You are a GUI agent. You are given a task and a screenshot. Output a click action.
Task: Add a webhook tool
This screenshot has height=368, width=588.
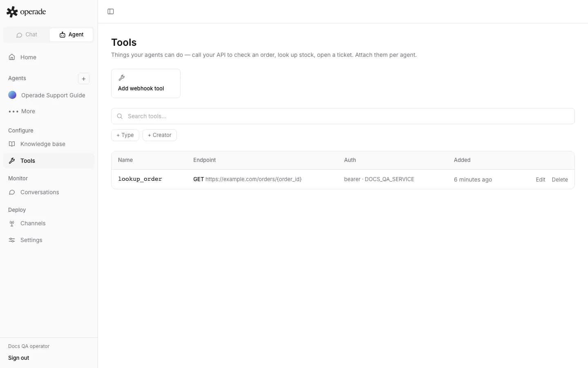146,83
